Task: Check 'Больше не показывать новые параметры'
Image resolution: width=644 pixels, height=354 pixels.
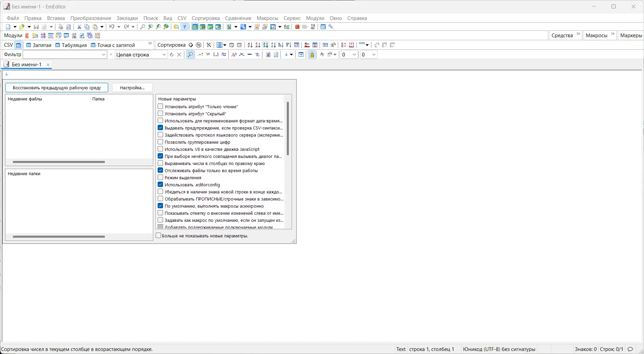Action: (x=158, y=236)
